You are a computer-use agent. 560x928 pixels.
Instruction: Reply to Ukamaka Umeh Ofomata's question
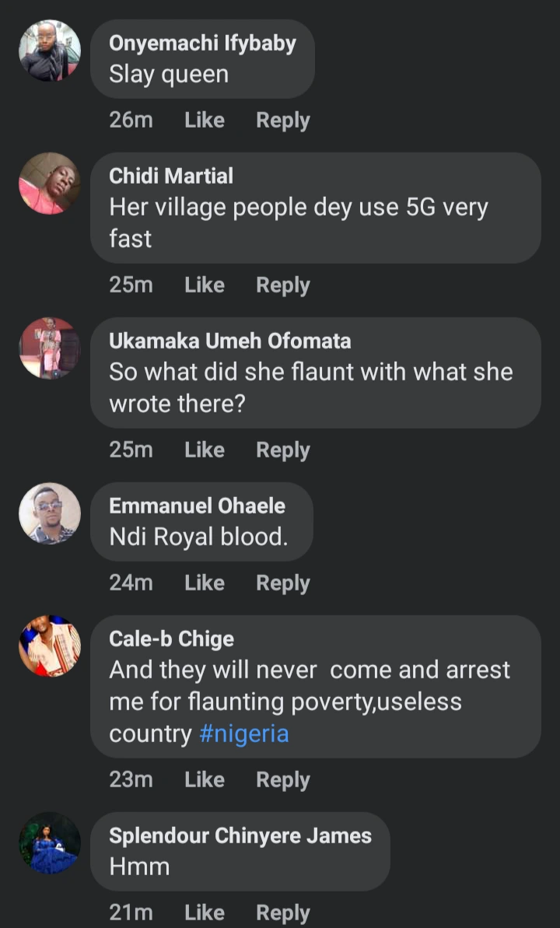(283, 450)
